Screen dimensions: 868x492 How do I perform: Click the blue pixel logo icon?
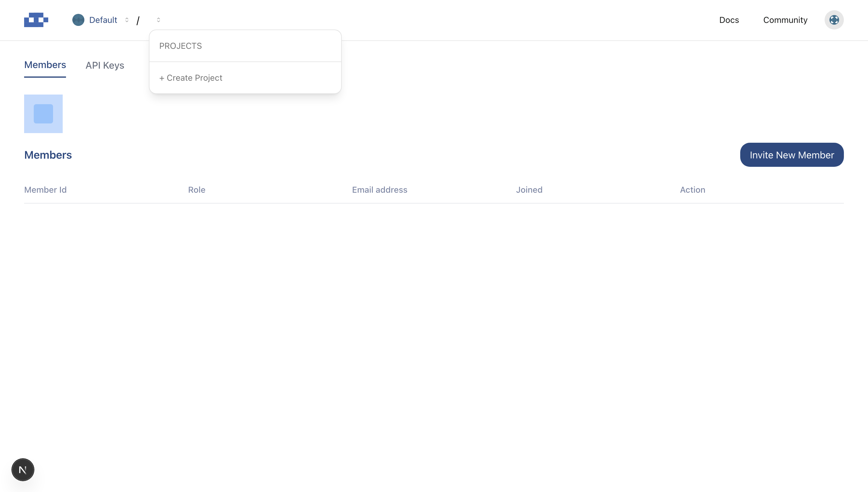36,20
